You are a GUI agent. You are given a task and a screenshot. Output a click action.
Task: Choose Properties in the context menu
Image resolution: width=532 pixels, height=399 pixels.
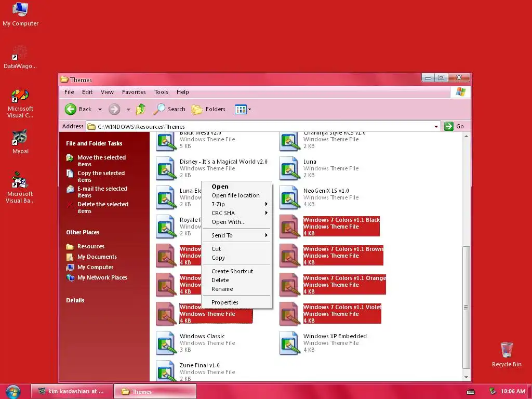[x=237, y=302]
